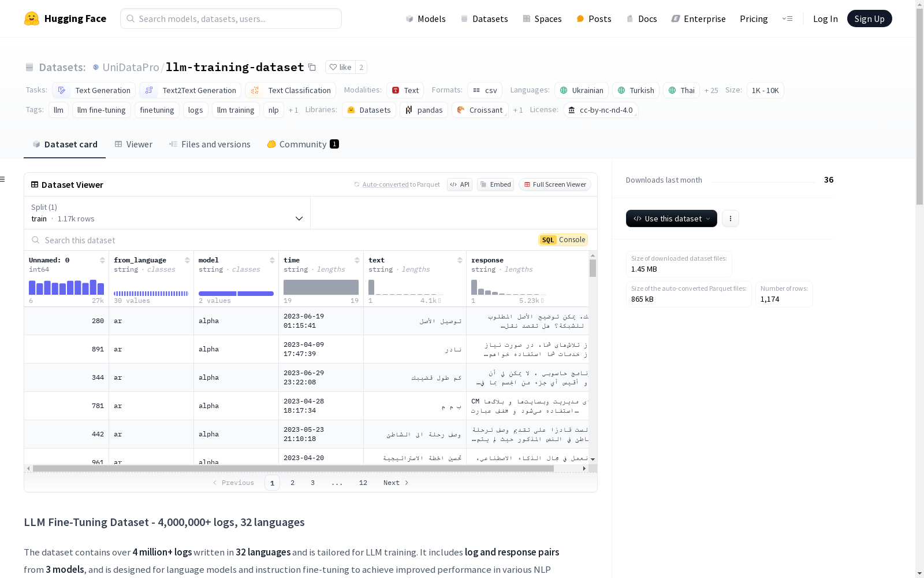Open Docs in the top navigation

(642, 18)
